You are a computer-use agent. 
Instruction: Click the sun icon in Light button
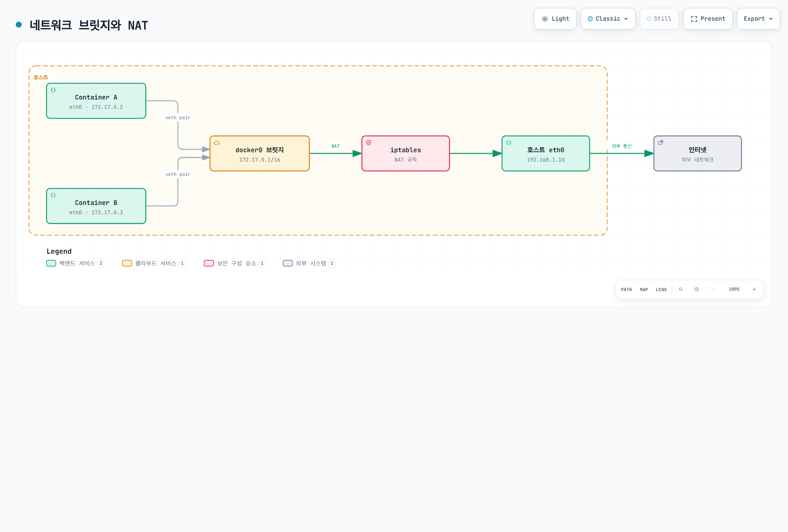(545, 19)
